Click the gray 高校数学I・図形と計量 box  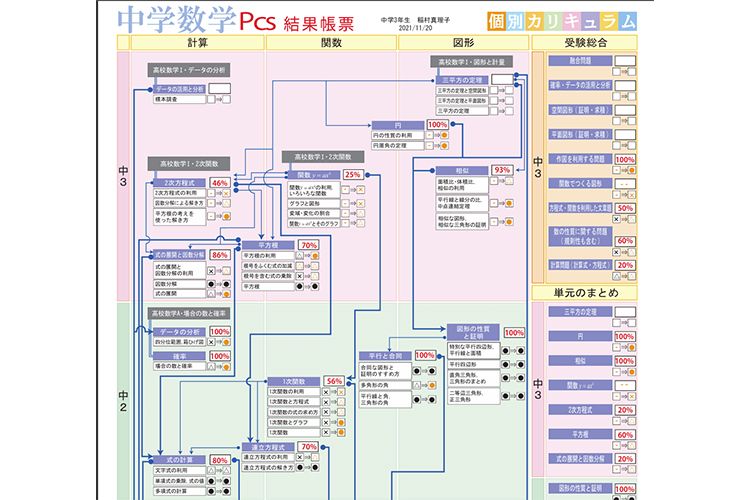coord(471,62)
